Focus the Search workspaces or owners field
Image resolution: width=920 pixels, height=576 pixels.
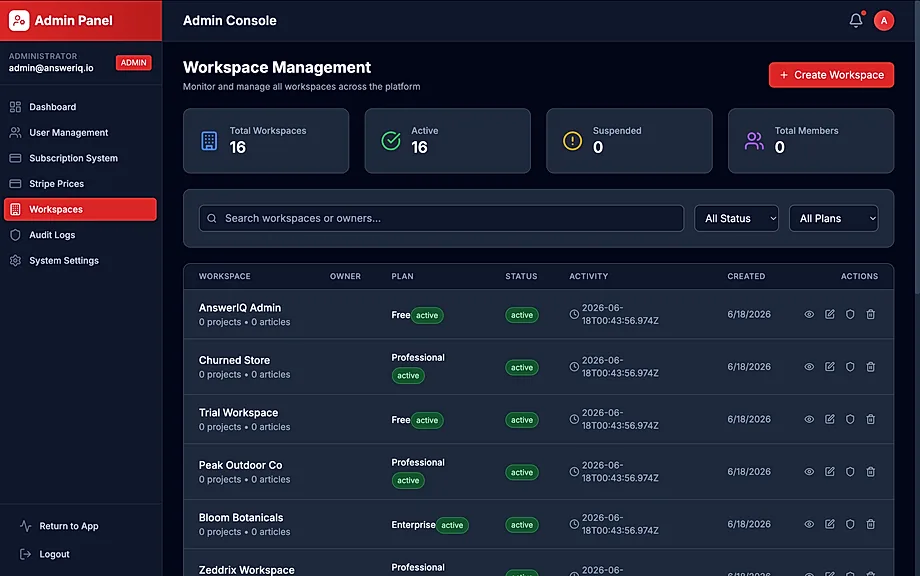coord(441,218)
